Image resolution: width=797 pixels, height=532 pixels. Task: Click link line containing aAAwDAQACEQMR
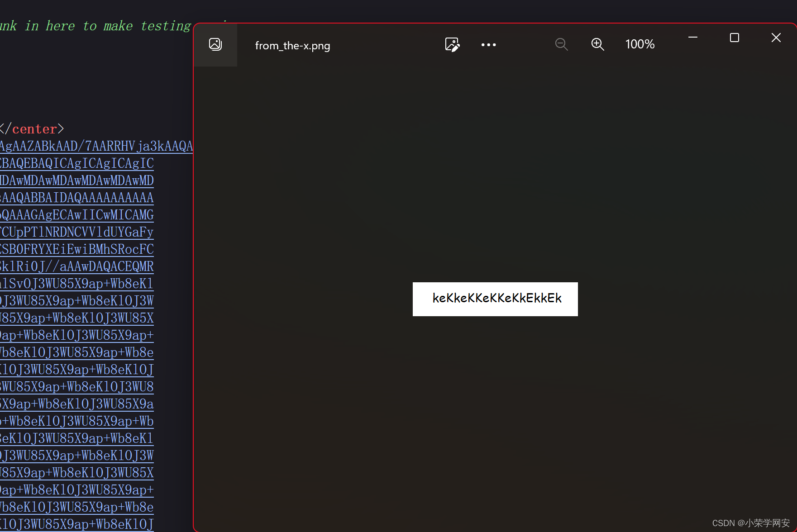(77, 266)
